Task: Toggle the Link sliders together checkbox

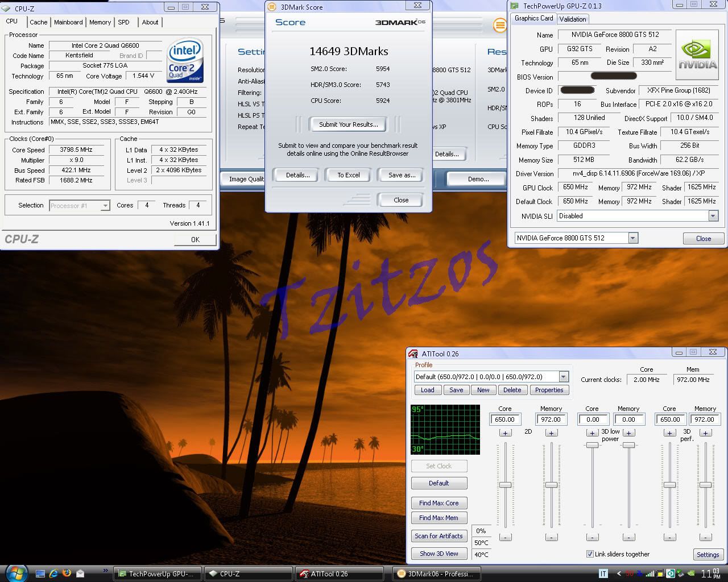Action: pyautogui.click(x=590, y=554)
